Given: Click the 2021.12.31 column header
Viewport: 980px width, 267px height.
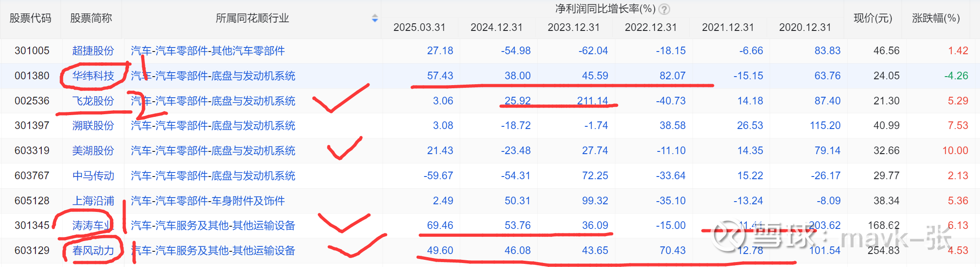Looking at the screenshot, I should tap(728, 27).
